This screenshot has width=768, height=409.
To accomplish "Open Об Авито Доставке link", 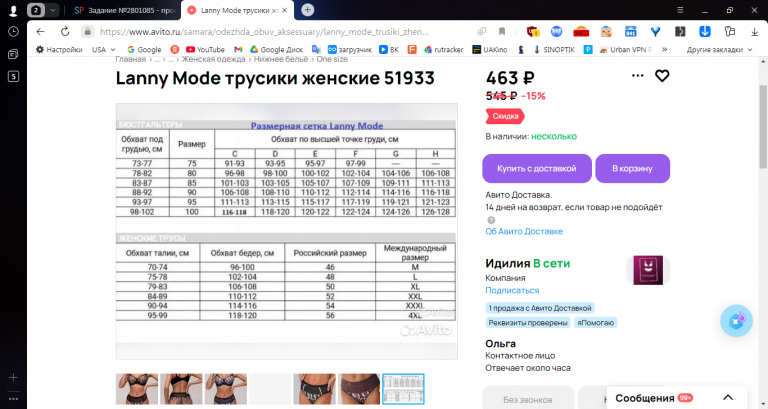I will point(524,231).
